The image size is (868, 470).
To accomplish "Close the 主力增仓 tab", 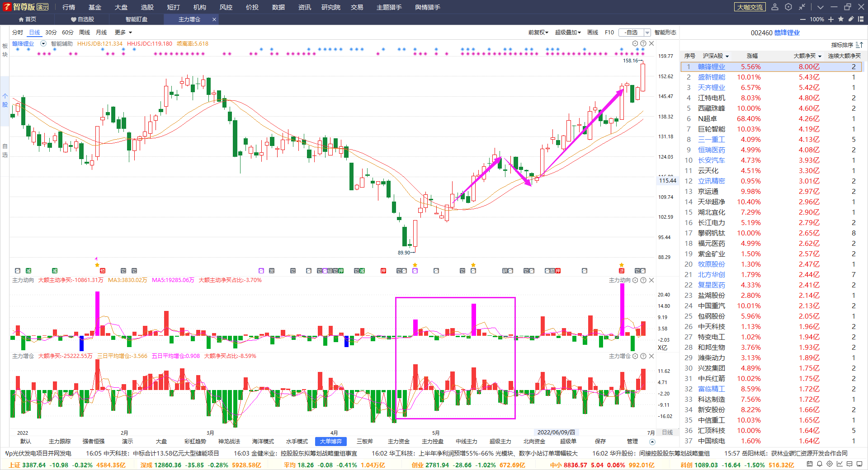I will pos(214,19).
